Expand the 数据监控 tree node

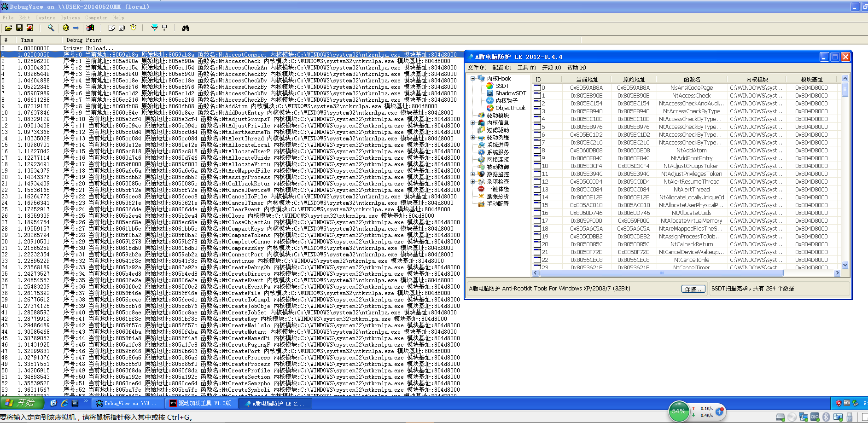pyautogui.click(x=472, y=174)
